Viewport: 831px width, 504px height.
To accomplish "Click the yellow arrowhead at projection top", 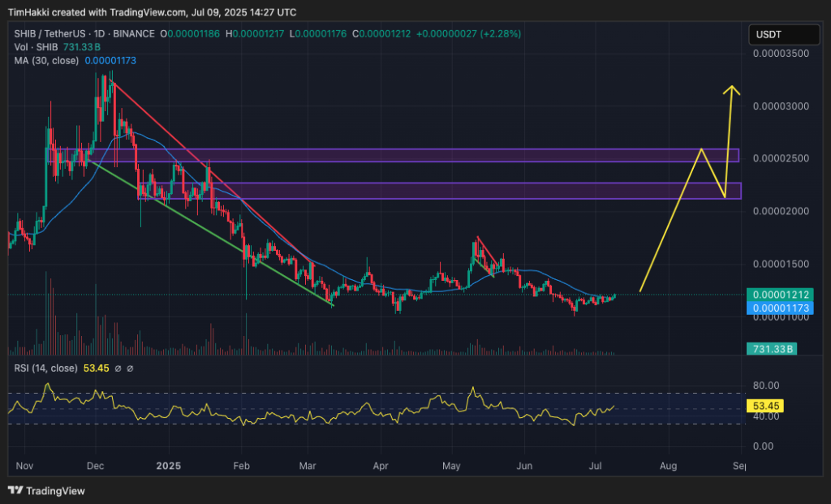I will 733,90.
